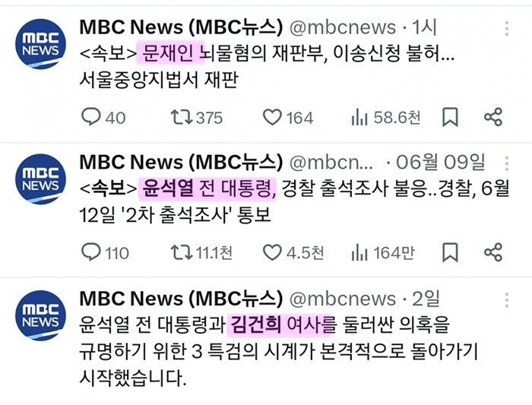Open more options on first tweet

tap(507, 28)
